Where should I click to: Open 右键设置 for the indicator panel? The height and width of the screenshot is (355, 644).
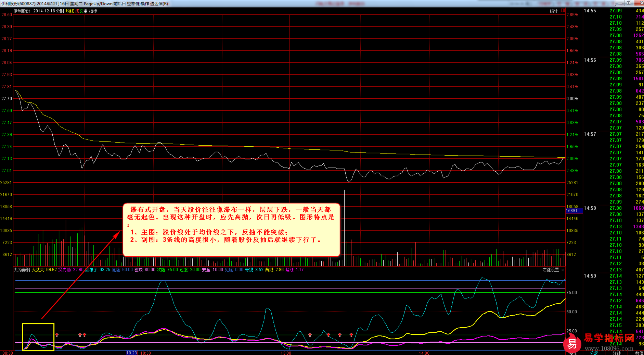click(551, 270)
